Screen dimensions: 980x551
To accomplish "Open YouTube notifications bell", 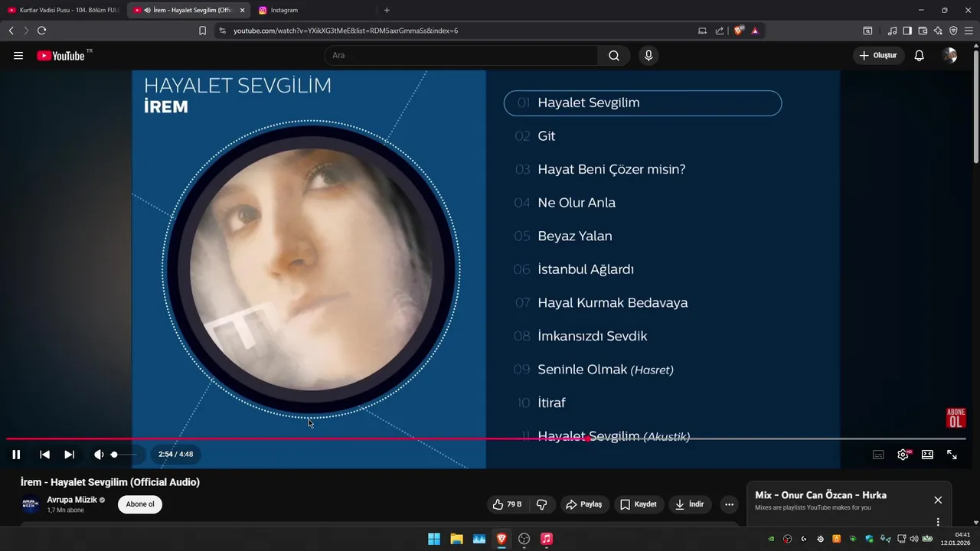I will (920, 56).
